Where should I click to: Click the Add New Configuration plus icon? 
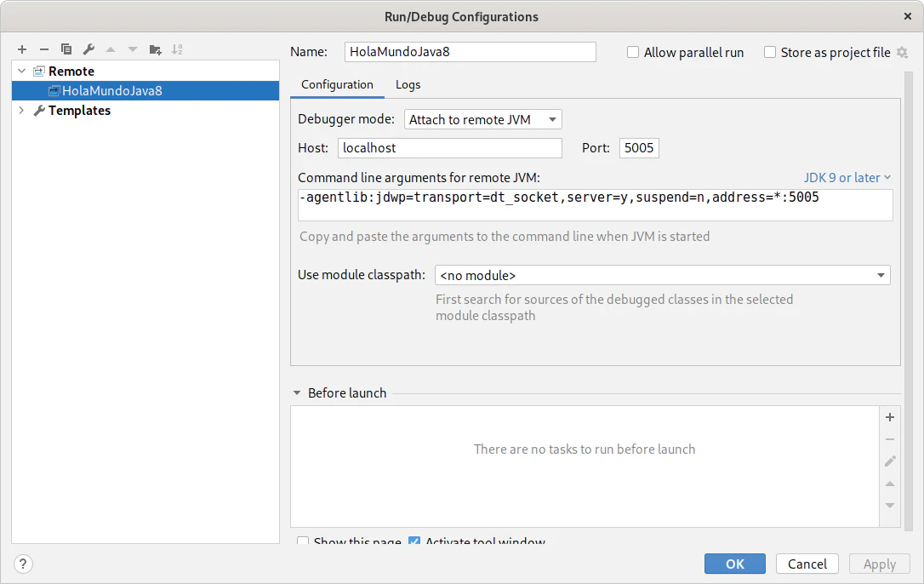(x=22, y=49)
